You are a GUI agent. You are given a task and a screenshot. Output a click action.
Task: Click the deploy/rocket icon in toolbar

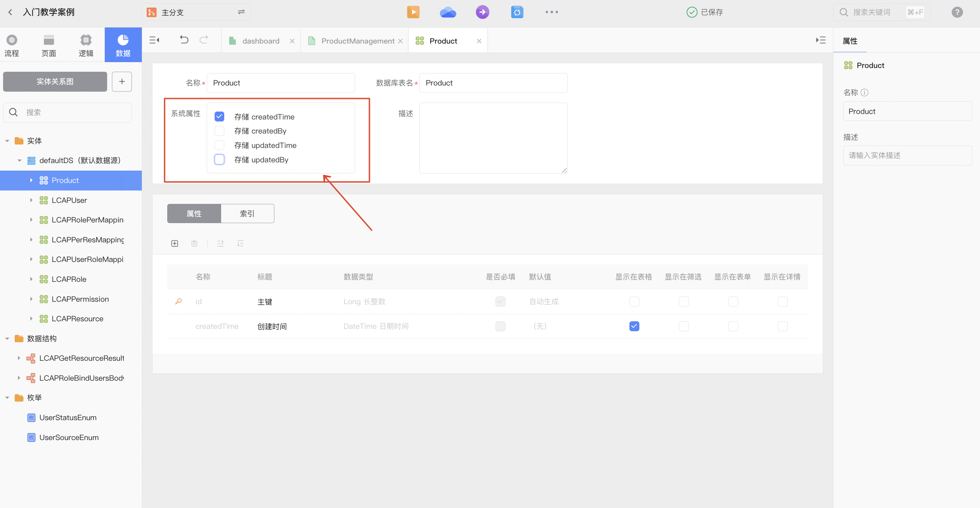click(482, 12)
